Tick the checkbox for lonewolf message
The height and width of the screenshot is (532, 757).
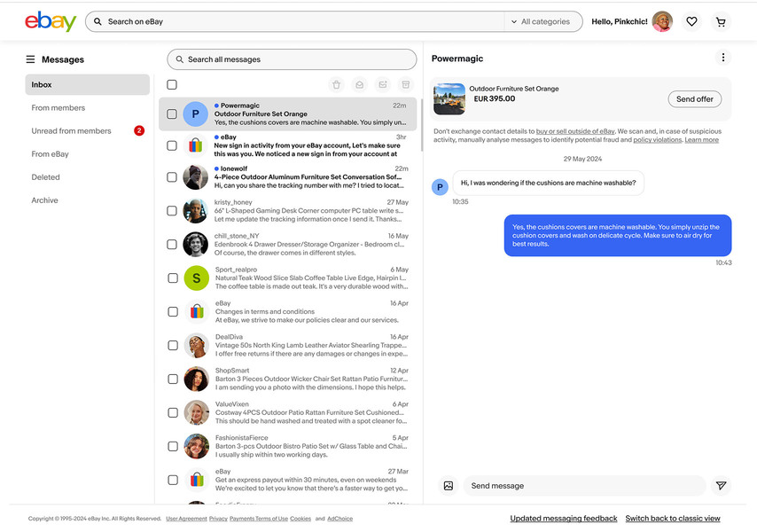(172, 177)
